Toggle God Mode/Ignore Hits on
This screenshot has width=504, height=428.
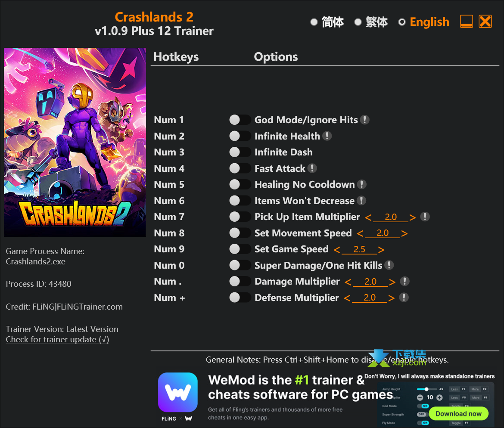(x=240, y=120)
